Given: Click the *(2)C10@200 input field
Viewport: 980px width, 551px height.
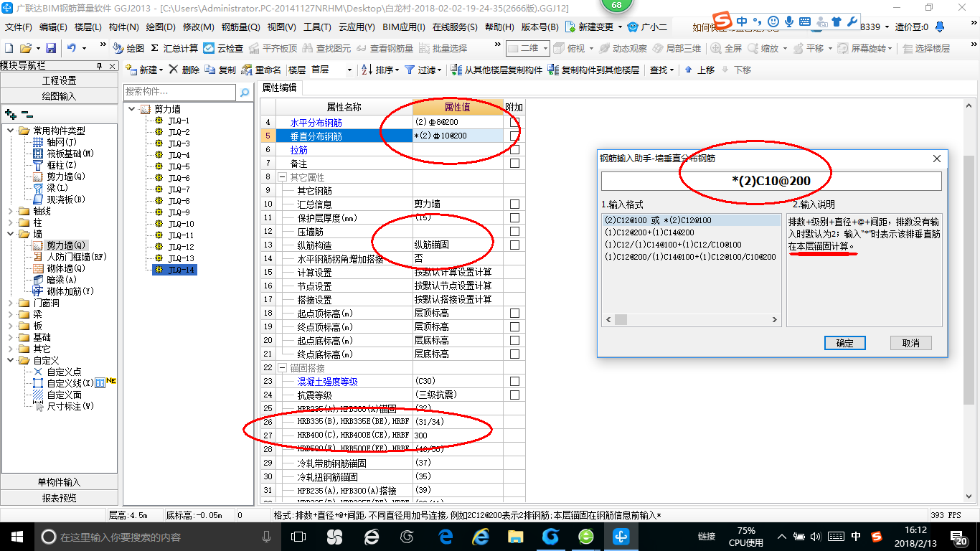Looking at the screenshot, I should pyautogui.click(x=771, y=181).
